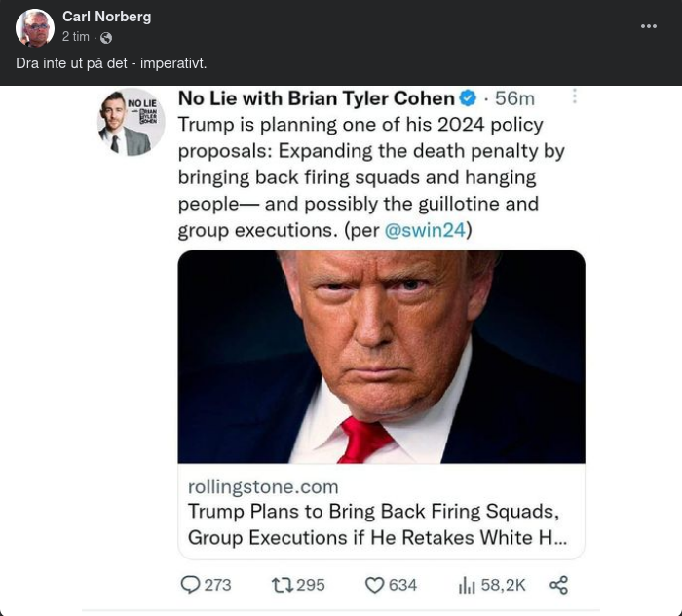Click the Trump photo in the article card
The height and width of the screenshot is (616, 682).
[x=381, y=357]
